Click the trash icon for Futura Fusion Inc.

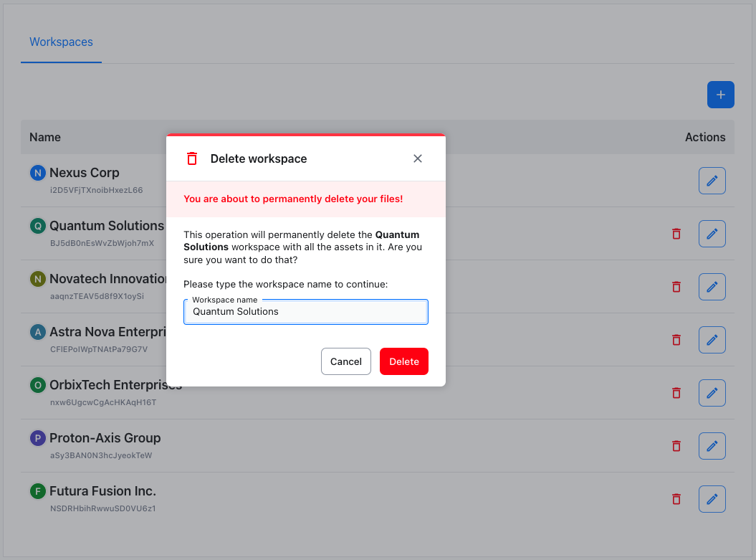tap(676, 499)
